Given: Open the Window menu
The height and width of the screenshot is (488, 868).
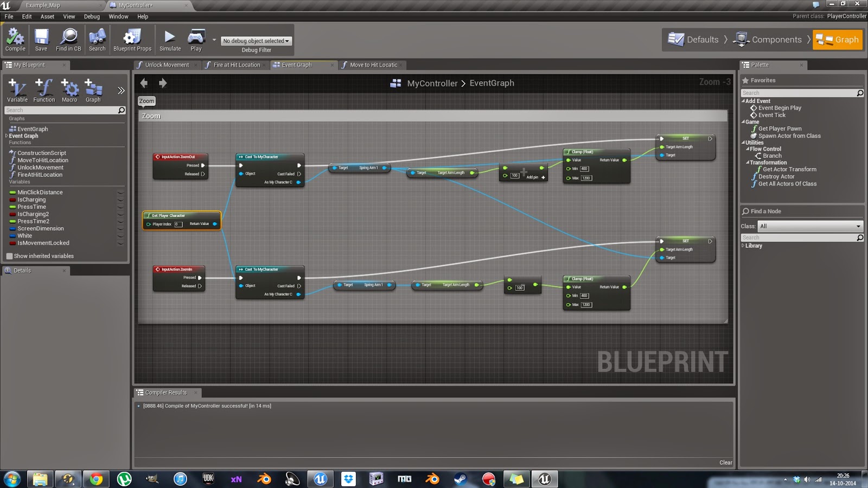Looking at the screenshot, I should [x=118, y=16].
